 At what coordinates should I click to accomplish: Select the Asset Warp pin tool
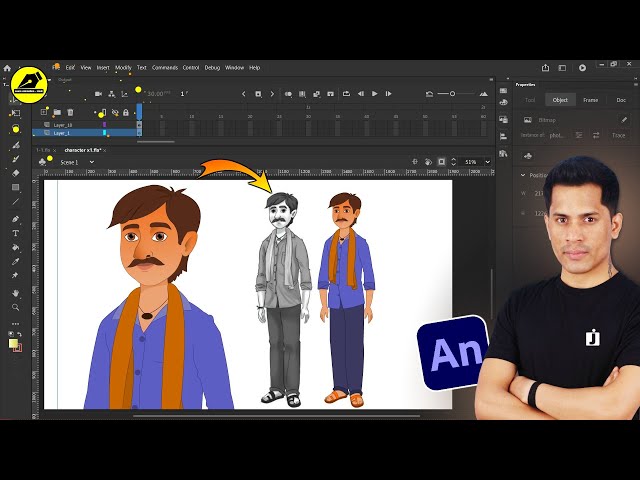pyautogui.click(x=16, y=276)
